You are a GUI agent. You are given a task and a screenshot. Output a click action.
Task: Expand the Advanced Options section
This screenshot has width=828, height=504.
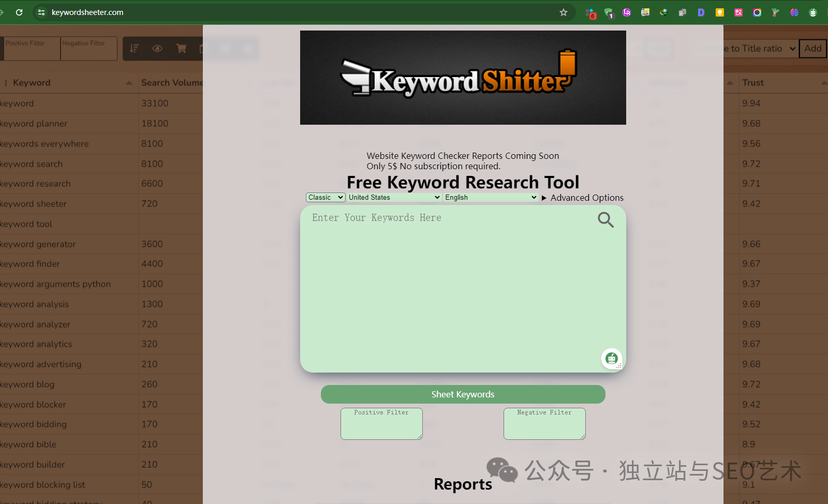[582, 198]
